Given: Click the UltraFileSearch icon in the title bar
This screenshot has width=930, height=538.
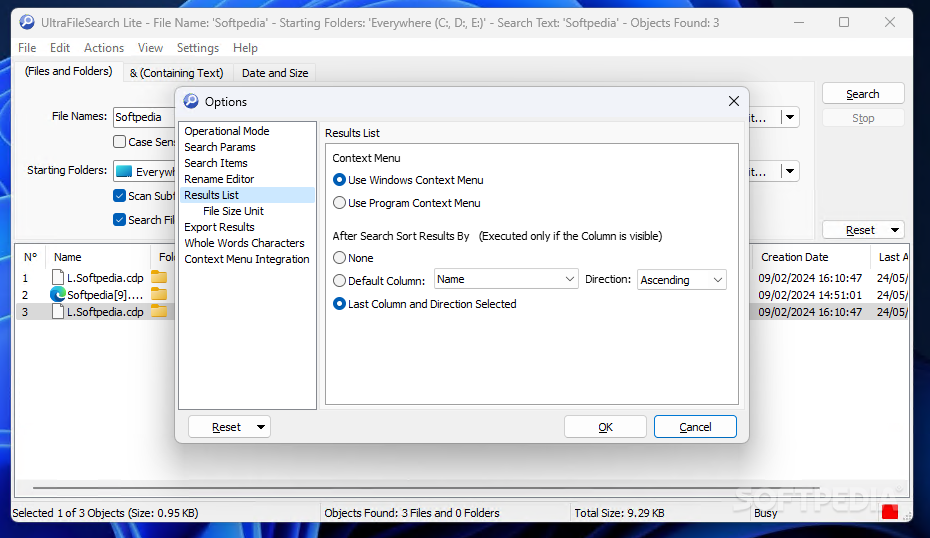Looking at the screenshot, I should click(x=27, y=23).
